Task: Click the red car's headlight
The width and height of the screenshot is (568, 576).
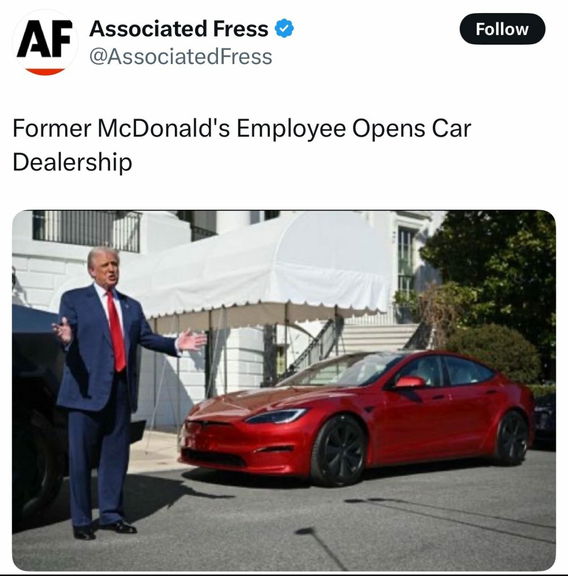Action: 276,416
